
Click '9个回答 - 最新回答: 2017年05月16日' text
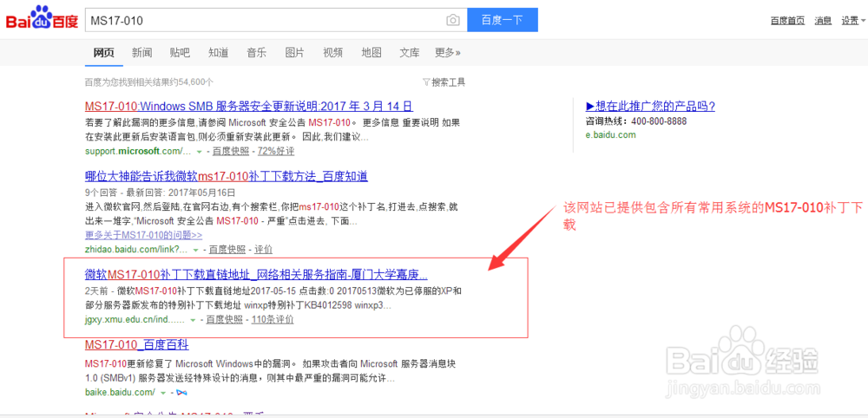point(160,193)
